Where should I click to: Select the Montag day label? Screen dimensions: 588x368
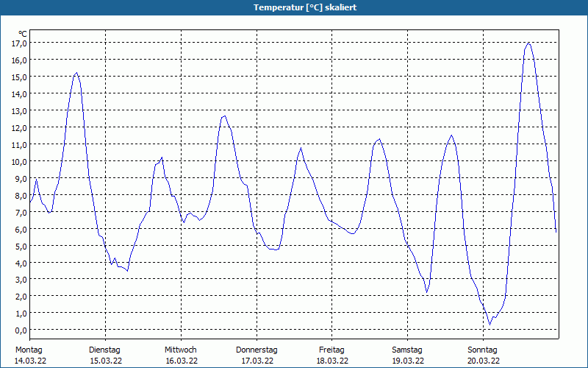click(29, 350)
